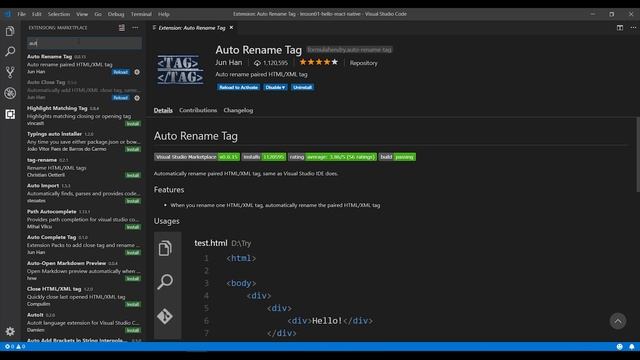The width and height of the screenshot is (640, 360).
Task: Click the Uninstall button
Action: click(x=302, y=87)
